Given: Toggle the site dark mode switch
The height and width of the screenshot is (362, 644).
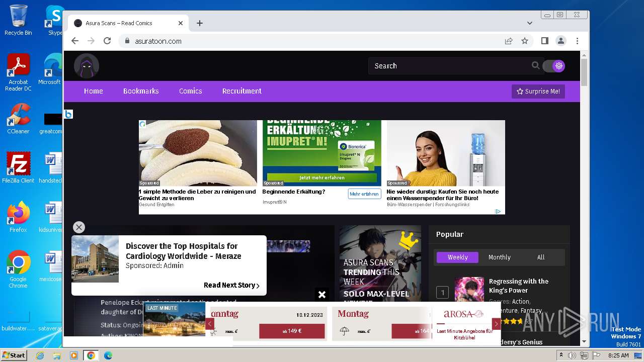Looking at the screenshot, I should (554, 66).
